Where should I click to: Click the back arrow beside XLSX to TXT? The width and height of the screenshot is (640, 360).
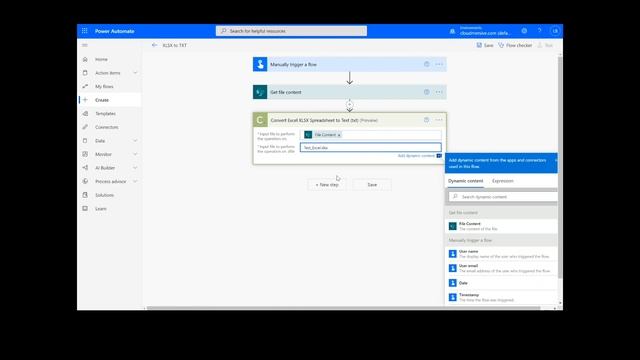154,45
